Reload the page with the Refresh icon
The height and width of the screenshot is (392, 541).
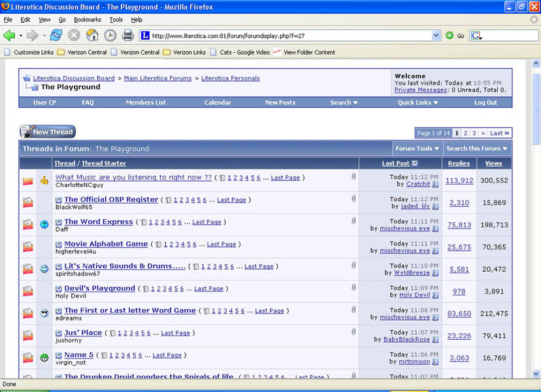click(x=56, y=35)
